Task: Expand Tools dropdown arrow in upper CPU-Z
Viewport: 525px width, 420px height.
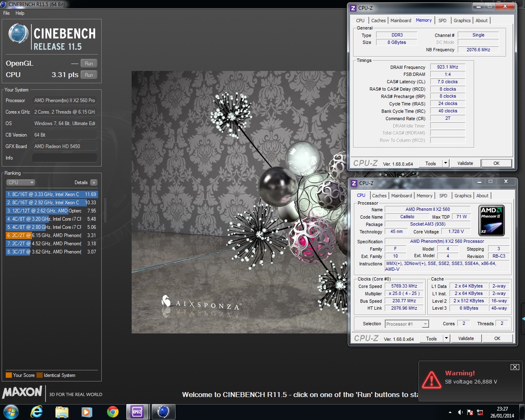Action: click(x=445, y=163)
